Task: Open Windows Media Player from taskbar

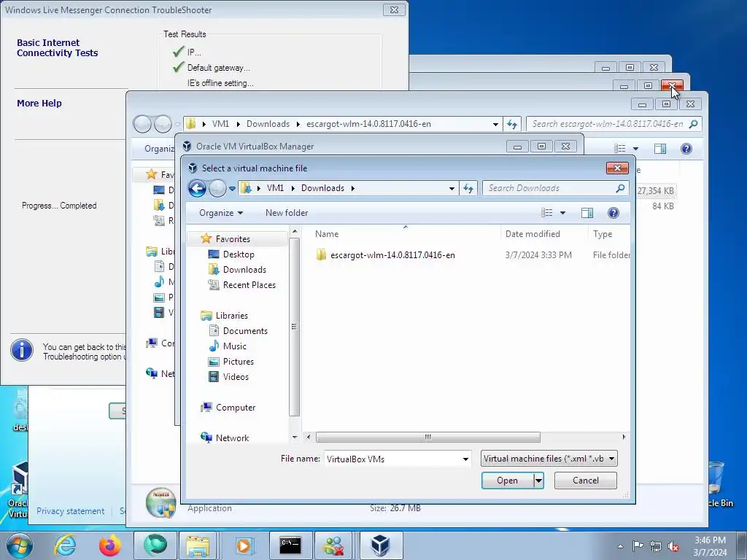Action: click(x=244, y=545)
